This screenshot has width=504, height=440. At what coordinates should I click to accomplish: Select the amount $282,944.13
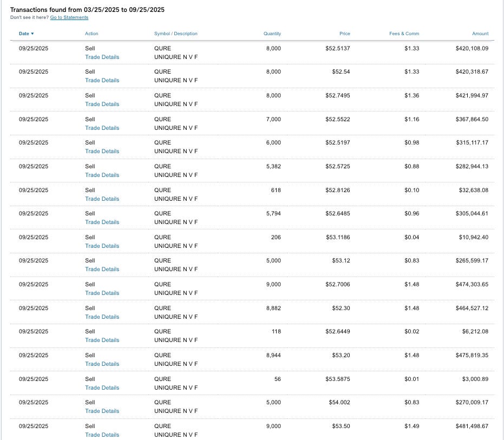[x=472, y=166]
